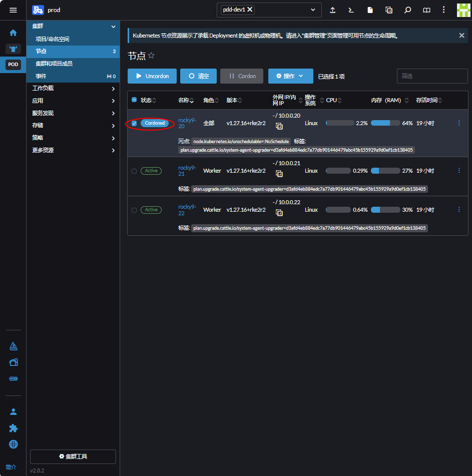The height and width of the screenshot is (476, 472).
Task: Dismiss the Kubernetes node info banner
Action: (x=461, y=36)
